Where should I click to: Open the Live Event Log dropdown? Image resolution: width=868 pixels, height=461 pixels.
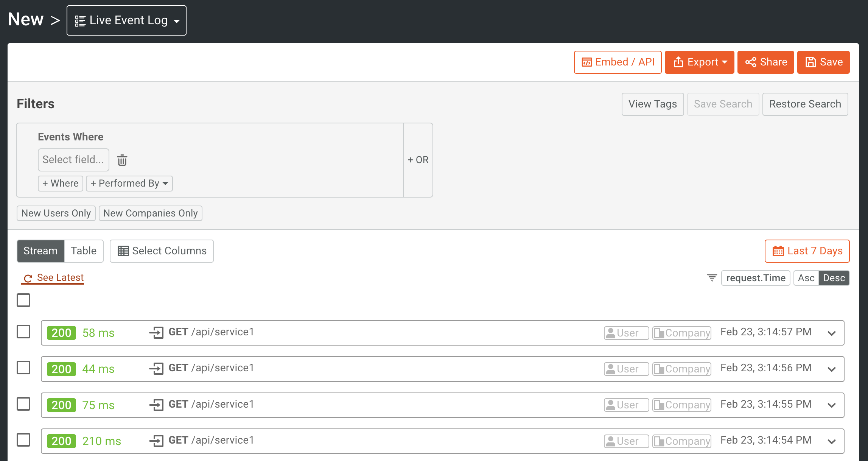coord(126,20)
